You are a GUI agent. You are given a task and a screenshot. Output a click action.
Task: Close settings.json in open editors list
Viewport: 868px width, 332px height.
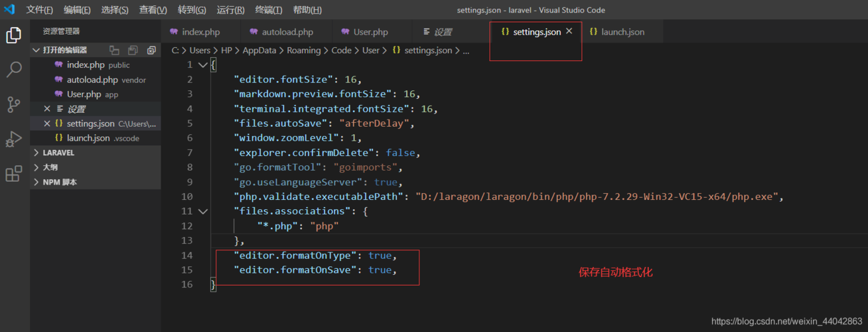pos(46,124)
